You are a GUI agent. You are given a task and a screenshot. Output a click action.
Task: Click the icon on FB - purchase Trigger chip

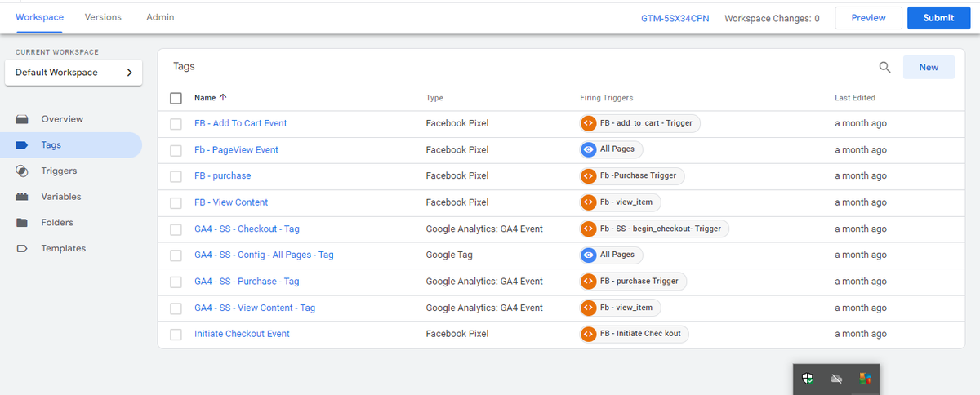point(588,281)
